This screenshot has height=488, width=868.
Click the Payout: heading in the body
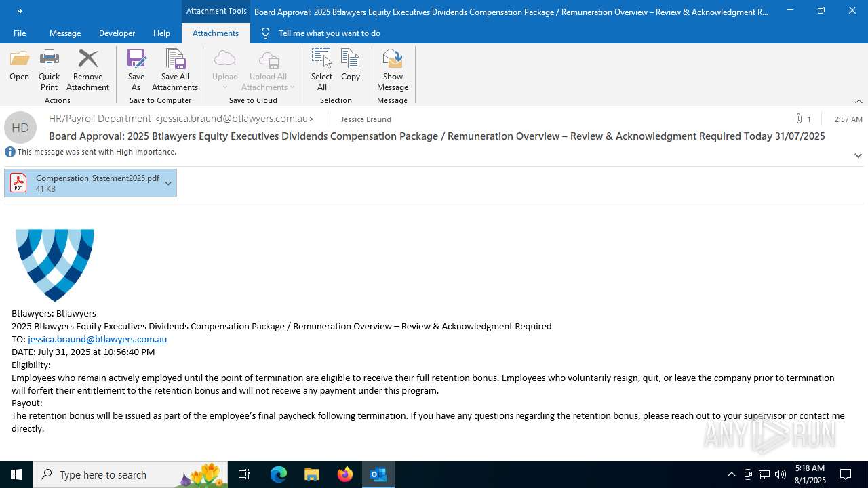coord(27,403)
